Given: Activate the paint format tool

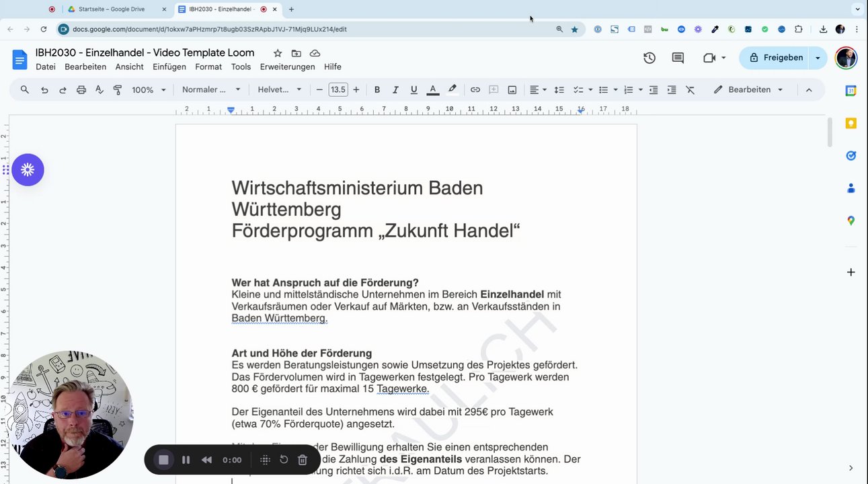Looking at the screenshot, I should tap(118, 89).
